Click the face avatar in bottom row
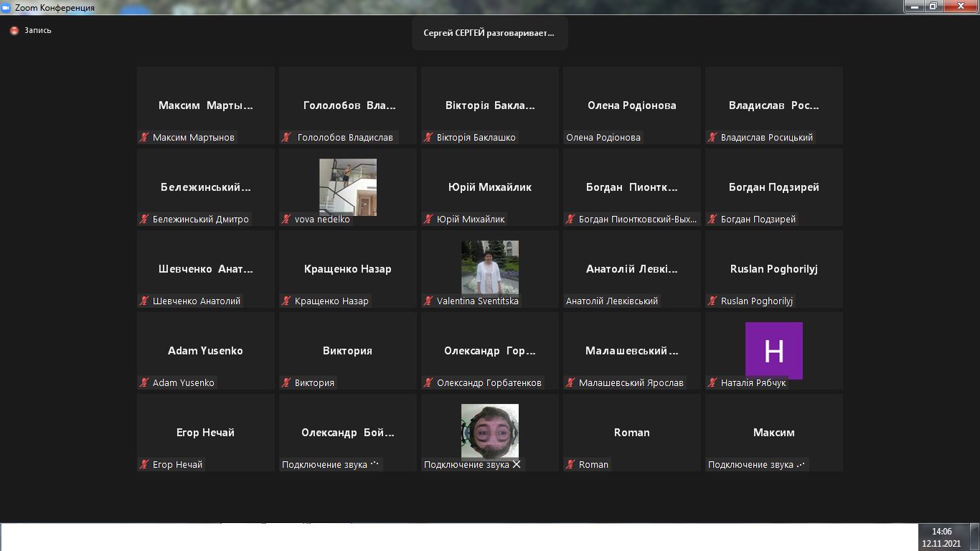980x551 pixels. pyautogui.click(x=489, y=431)
